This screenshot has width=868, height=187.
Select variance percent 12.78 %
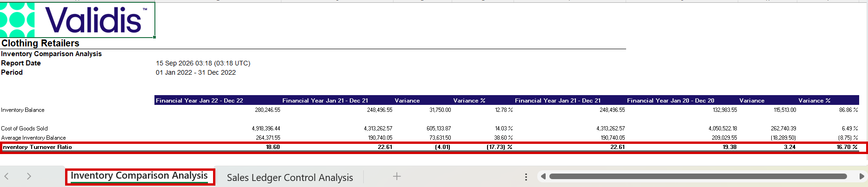click(x=504, y=110)
